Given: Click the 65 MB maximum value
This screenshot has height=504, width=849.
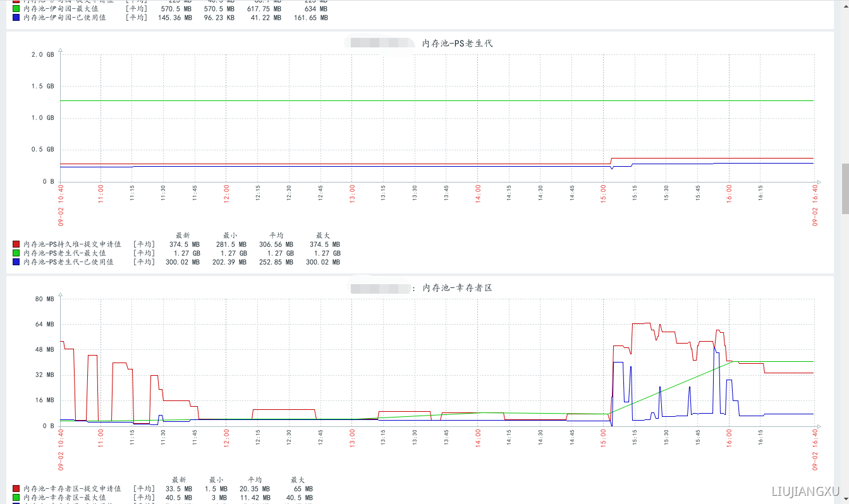Looking at the screenshot, I should 302,489.
